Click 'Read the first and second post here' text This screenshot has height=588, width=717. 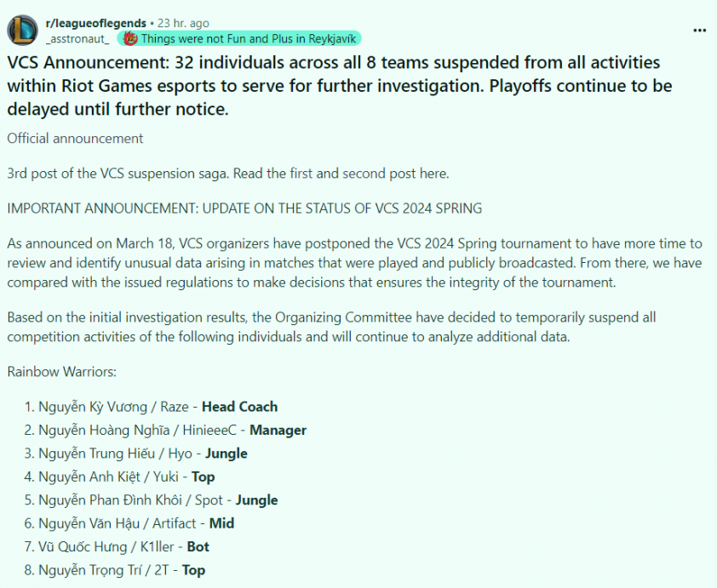coord(341,174)
